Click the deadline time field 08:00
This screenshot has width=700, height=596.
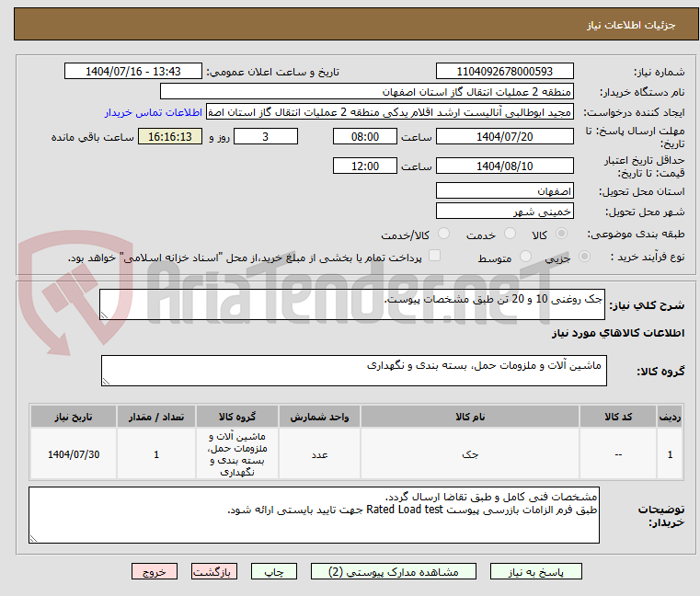click(x=365, y=137)
